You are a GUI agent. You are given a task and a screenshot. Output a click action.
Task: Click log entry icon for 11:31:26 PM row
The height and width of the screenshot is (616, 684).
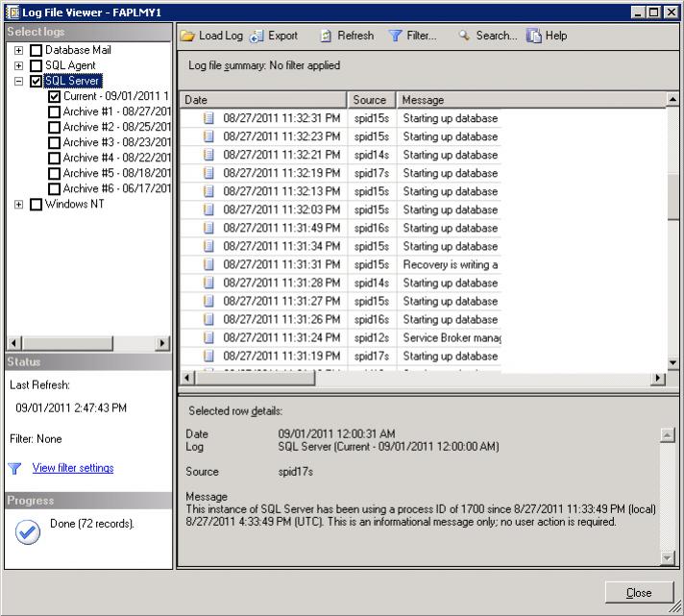(209, 319)
